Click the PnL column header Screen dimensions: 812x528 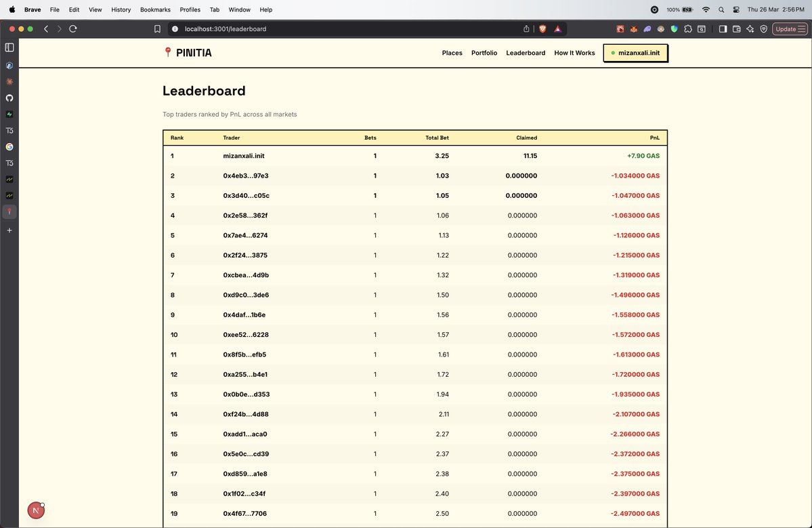tap(655, 138)
